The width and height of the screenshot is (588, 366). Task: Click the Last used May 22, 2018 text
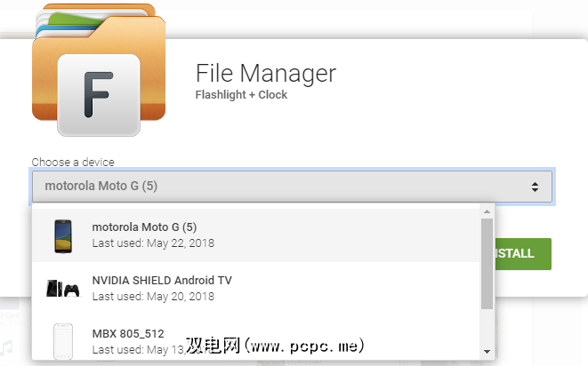(153, 243)
